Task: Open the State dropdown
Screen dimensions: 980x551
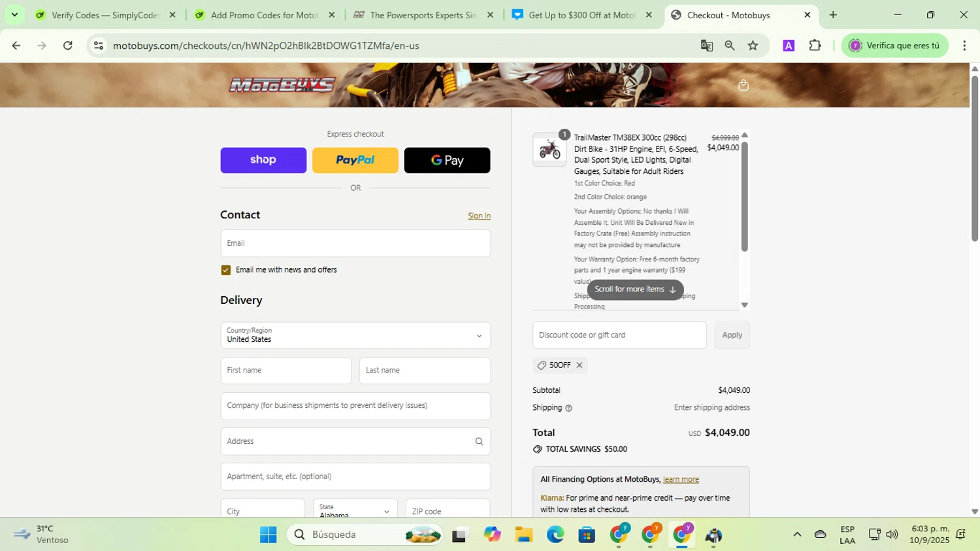Action: tap(355, 509)
